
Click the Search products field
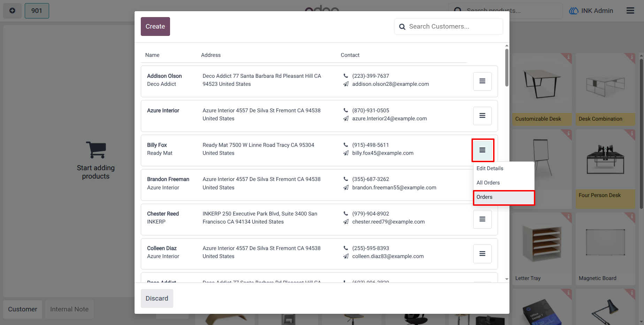click(x=505, y=10)
